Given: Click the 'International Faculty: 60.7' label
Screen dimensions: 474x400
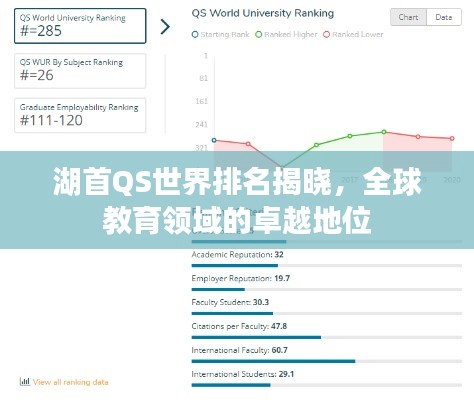Looking at the screenshot, I should (x=239, y=350).
